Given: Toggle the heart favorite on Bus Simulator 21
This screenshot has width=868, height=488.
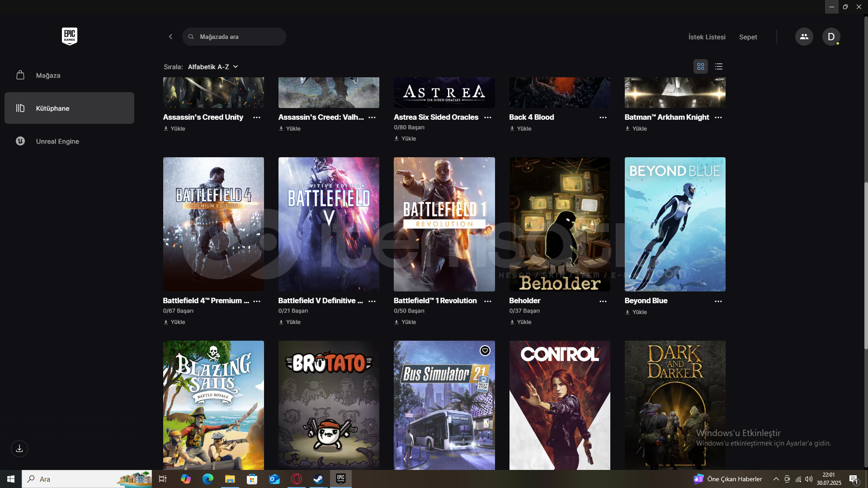Looking at the screenshot, I should click(x=485, y=351).
